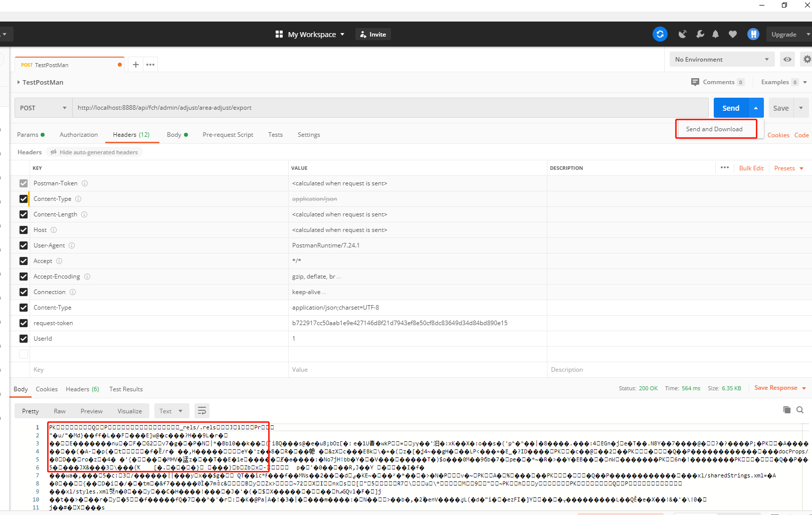Open the tab options ellipsis
The height and width of the screenshot is (515, 812).
tap(150, 65)
